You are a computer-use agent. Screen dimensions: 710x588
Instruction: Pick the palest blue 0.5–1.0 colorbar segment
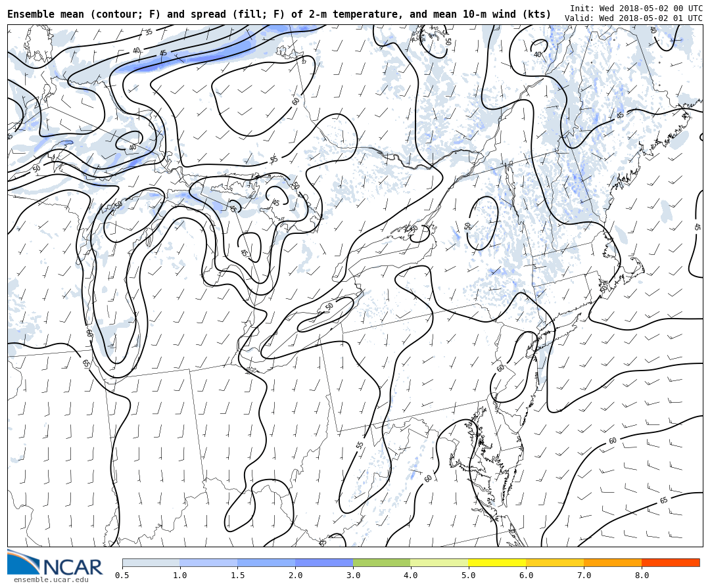pyautogui.click(x=151, y=563)
